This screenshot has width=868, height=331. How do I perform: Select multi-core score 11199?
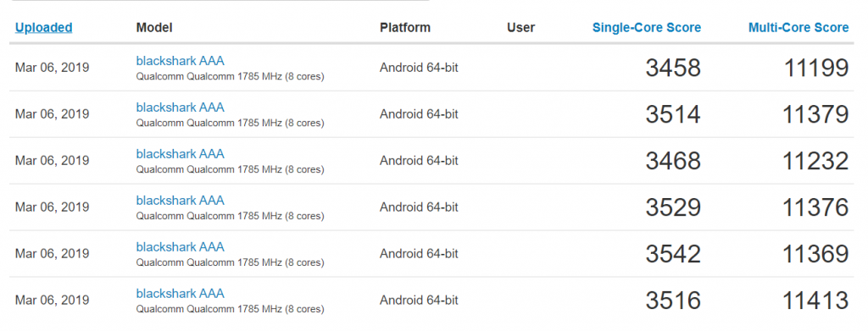click(816, 68)
